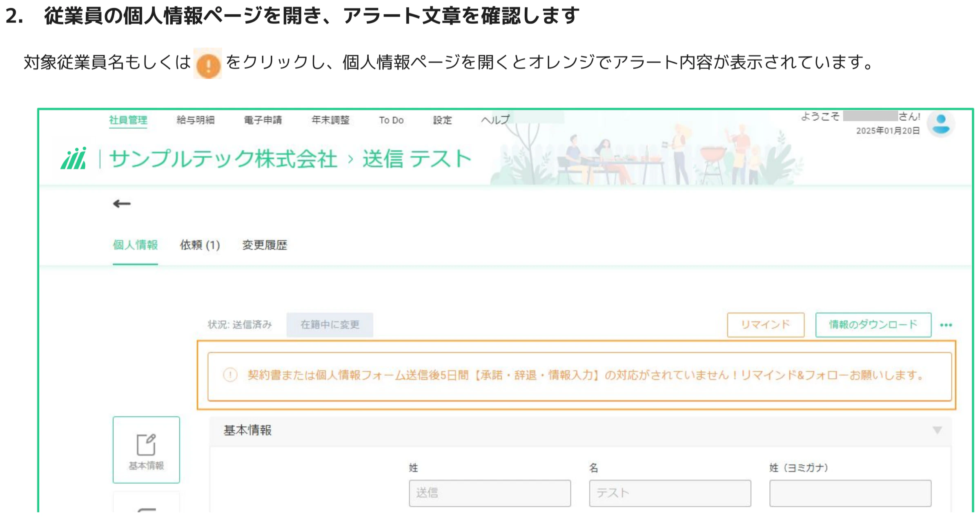The width and height of the screenshot is (980, 518).
Task: Click the 送信 テスト breadcrumb text
Action: 417,159
